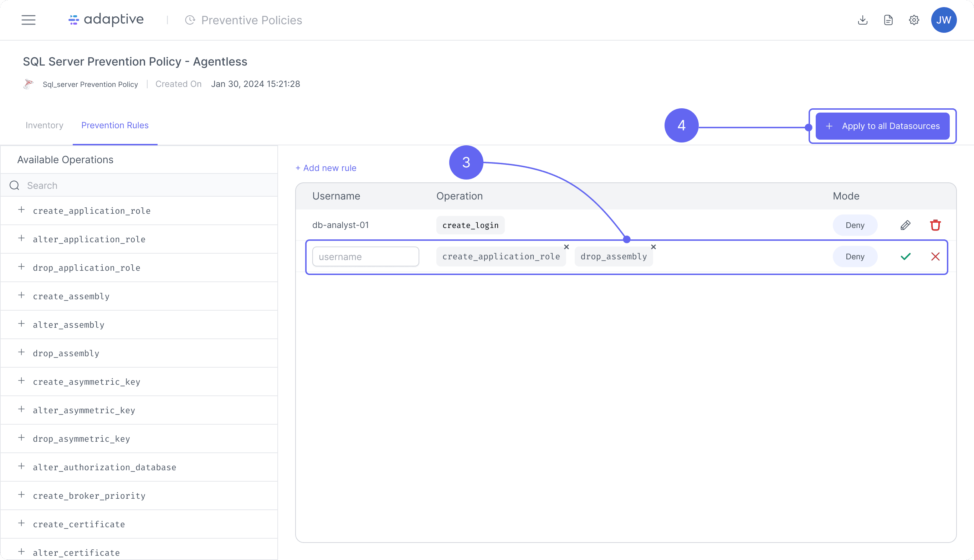Click the SQL Server policy type icon

tap(29, 84)
